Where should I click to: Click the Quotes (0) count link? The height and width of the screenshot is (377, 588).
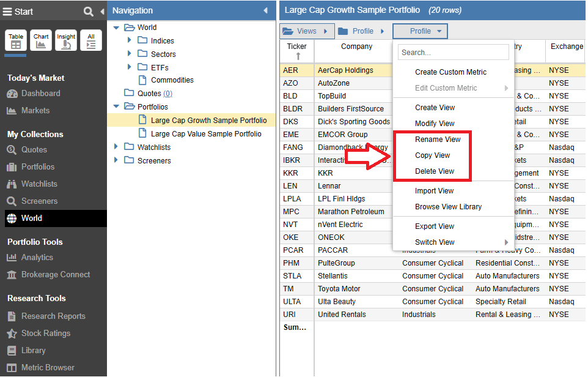pos(167,94)
